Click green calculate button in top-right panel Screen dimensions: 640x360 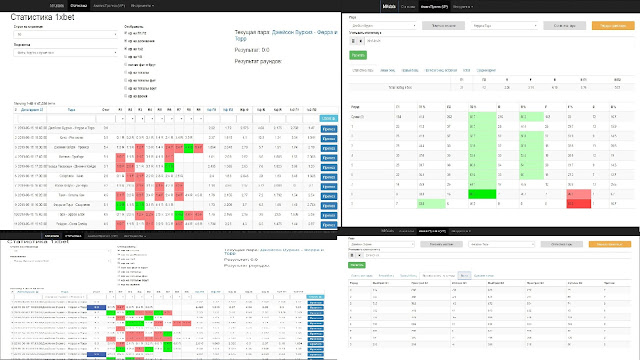[358, 55]
